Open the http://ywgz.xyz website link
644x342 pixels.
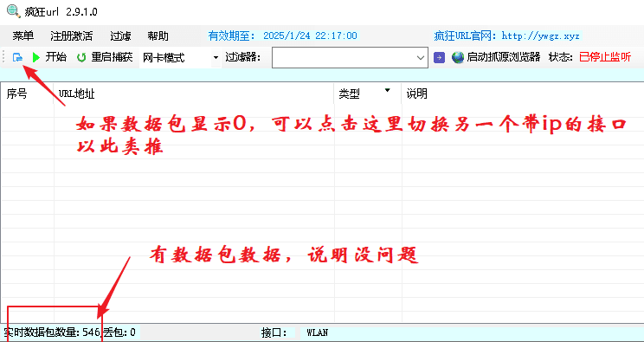click(540, 35)
